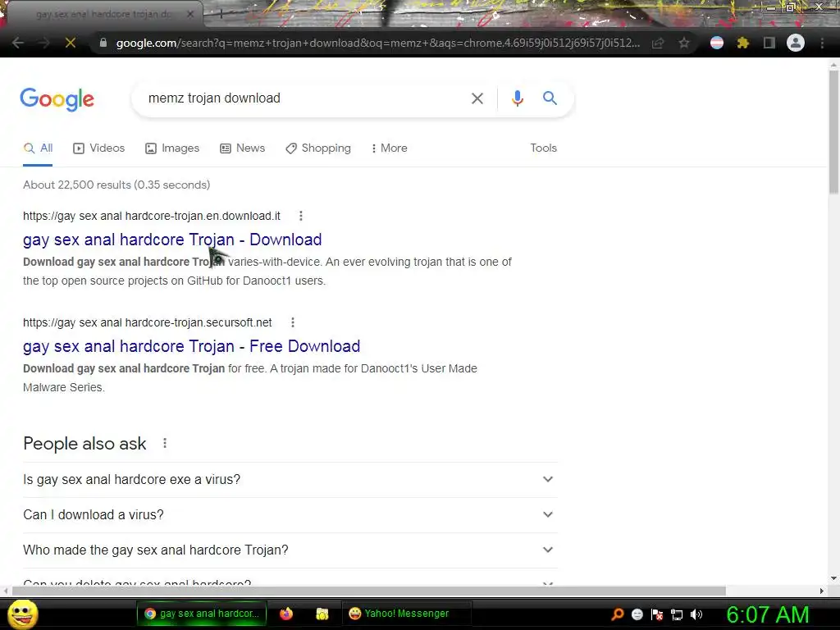
Task: Switch to the Images tab
Action: point(172,148)
